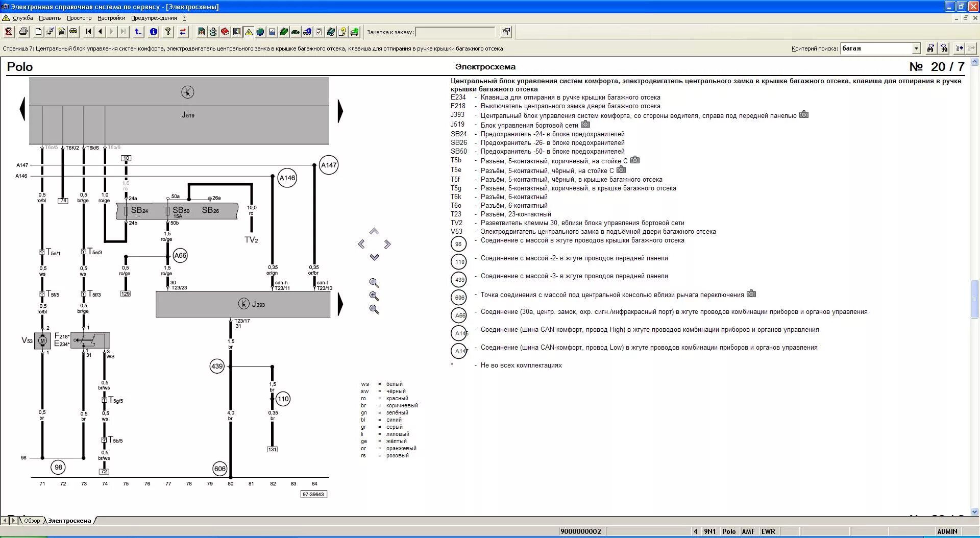Viewport: 980px width, 538px height.
Task: Go to previous page arrow
Action: (100, 32)
